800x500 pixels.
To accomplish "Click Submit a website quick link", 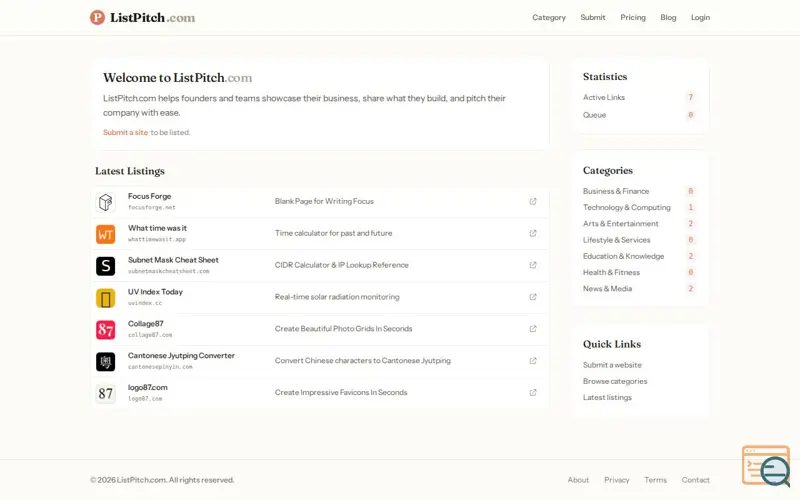I will click(x=612, y=365).
